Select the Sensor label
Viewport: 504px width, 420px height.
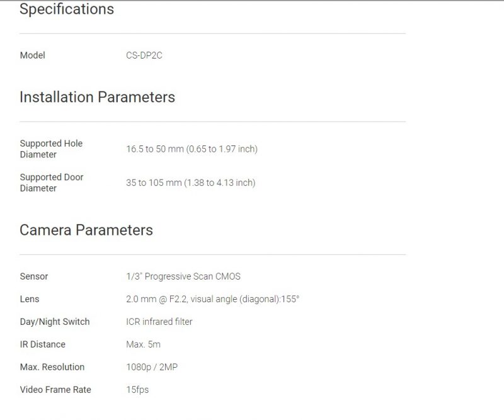34,276
